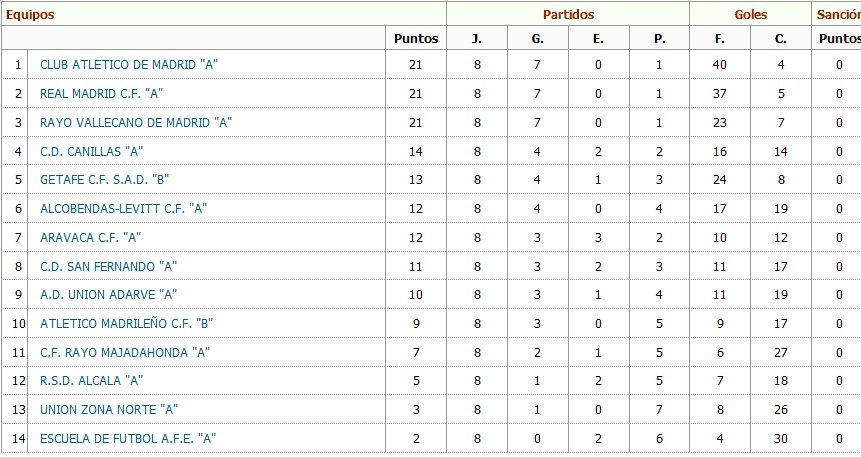This screenshot has width=861, height=457.
Task: Click A.D. UNION ADARVE "A" link
Action: 109,295
